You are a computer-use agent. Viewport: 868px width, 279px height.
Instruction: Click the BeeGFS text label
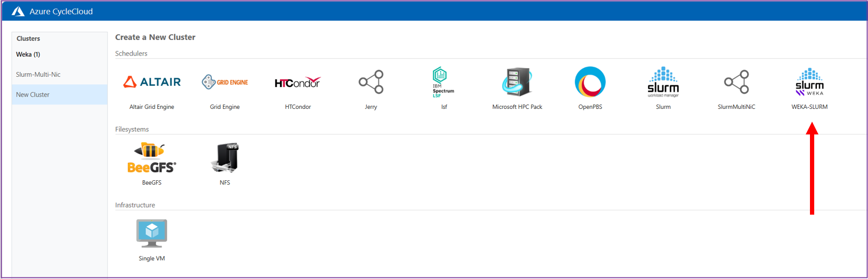click(x=152, y=182)
